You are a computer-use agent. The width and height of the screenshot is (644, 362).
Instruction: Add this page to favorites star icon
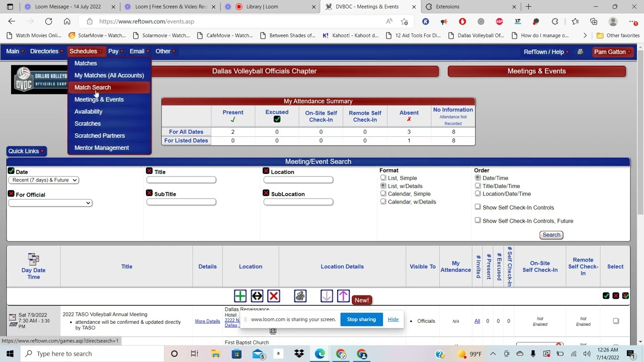pos(405,22)
